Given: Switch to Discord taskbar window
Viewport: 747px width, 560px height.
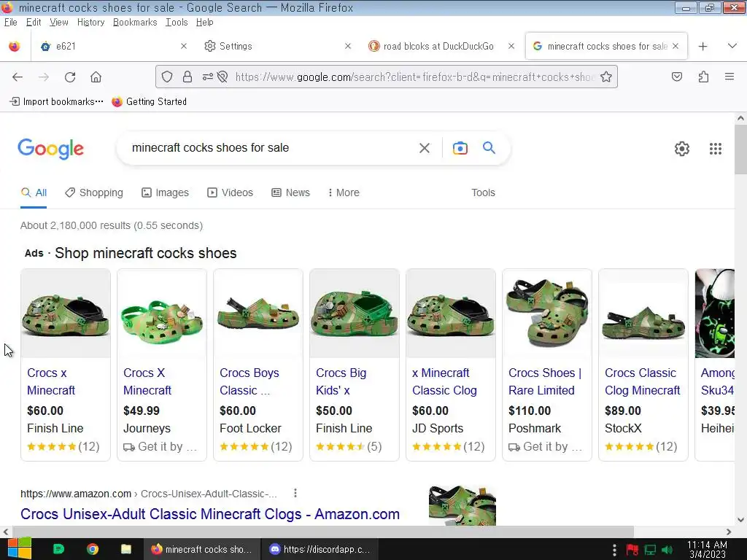Looking at the screenshot, I should tap(320, 549).
